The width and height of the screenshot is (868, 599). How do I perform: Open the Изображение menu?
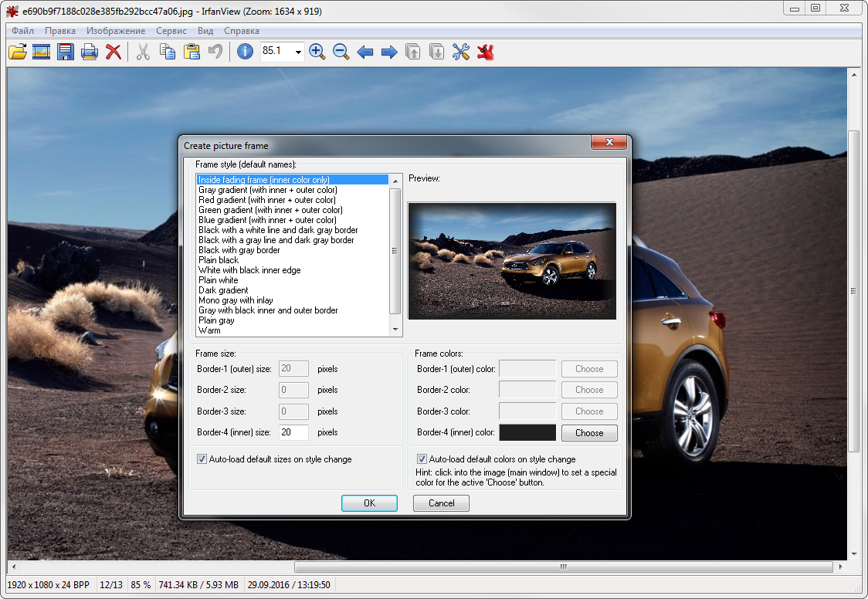tap(116, 31)
